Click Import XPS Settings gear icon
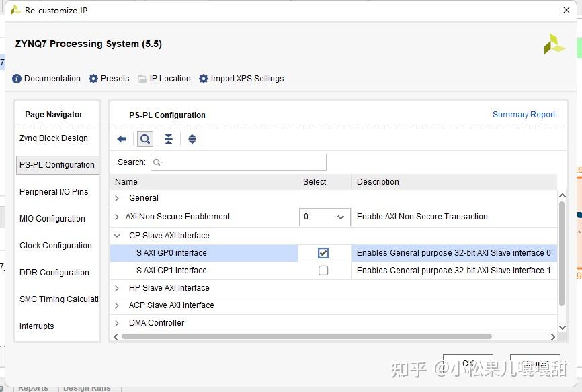The height and width of the screenshot is (392, 582). coord(204,79)
